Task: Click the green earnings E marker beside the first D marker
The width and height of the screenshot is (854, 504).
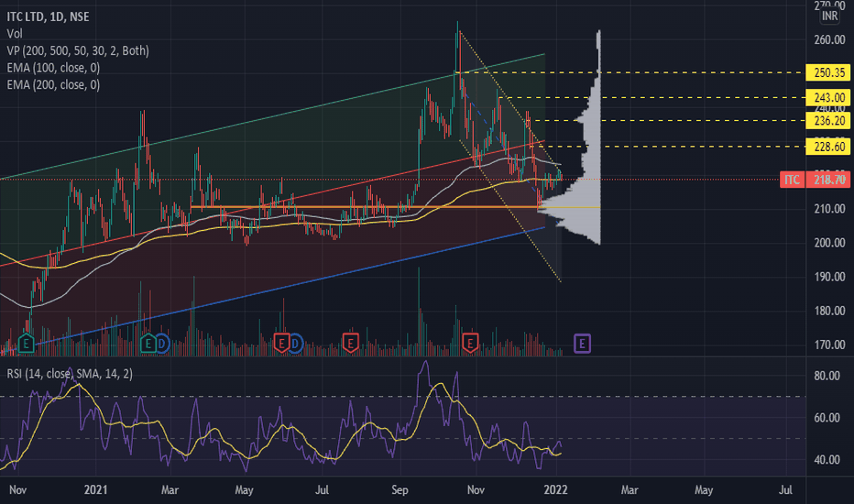Action: pos(148,344)
